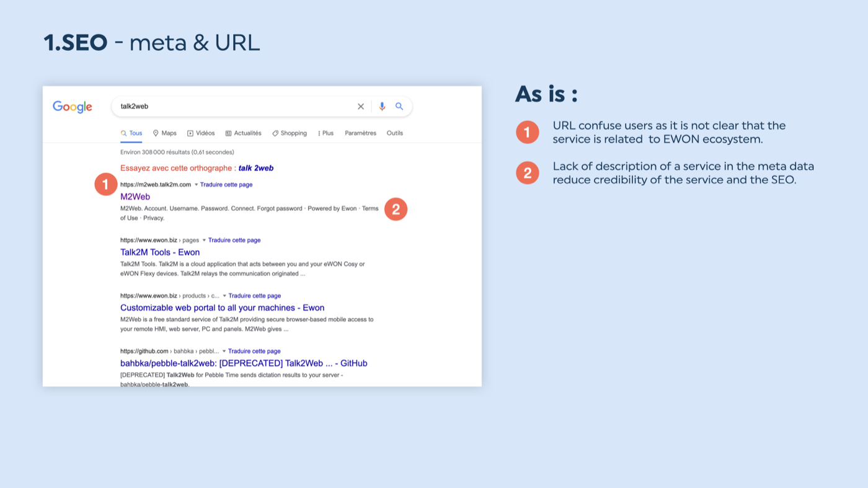Switch to the Vidéos tab
Image resolution: width=868 pixels, height=488 pixels.
(x=201, y=133)
